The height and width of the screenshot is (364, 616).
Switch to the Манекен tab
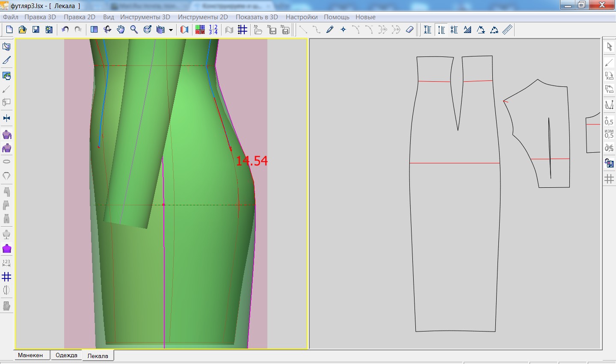coord(30,355)
